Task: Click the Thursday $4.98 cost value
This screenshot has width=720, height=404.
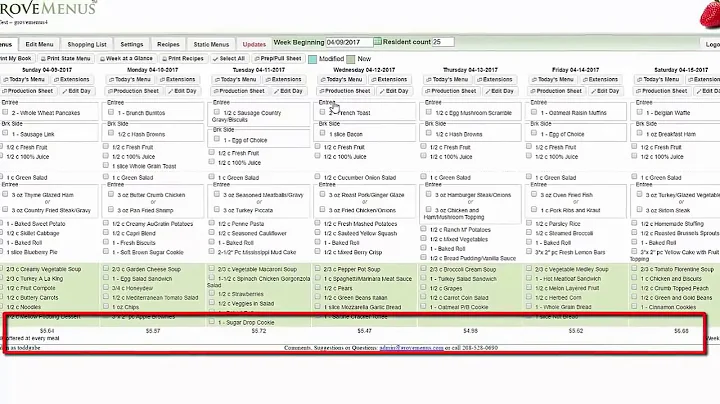Action: point(470,331)
